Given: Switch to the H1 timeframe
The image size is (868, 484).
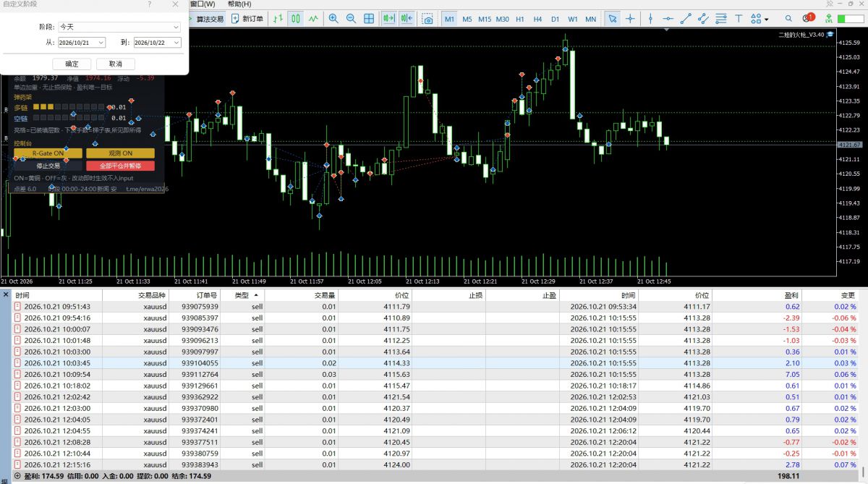Looking at the screenshot, I should coord(520,19).
